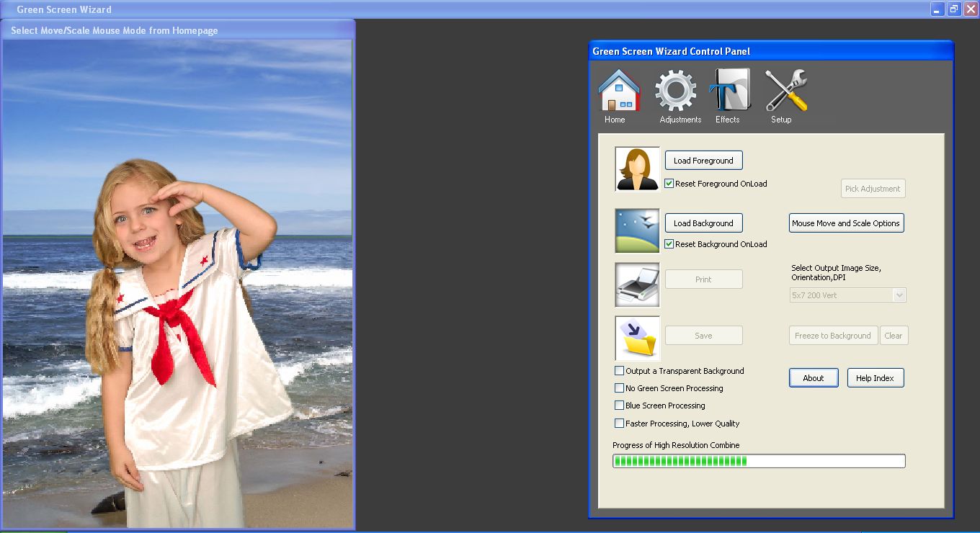Open the Adjustments gear icon
Screen dimensions: 980x533
point(676,91)
